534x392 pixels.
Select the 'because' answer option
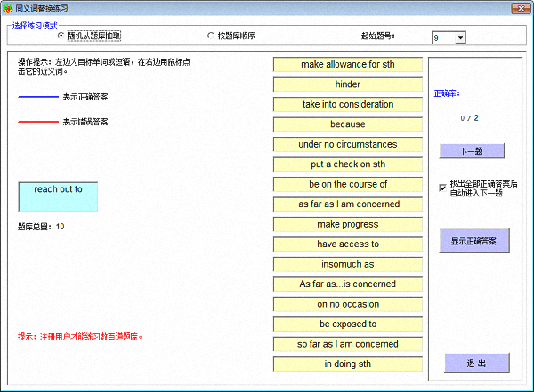(347, 124)
